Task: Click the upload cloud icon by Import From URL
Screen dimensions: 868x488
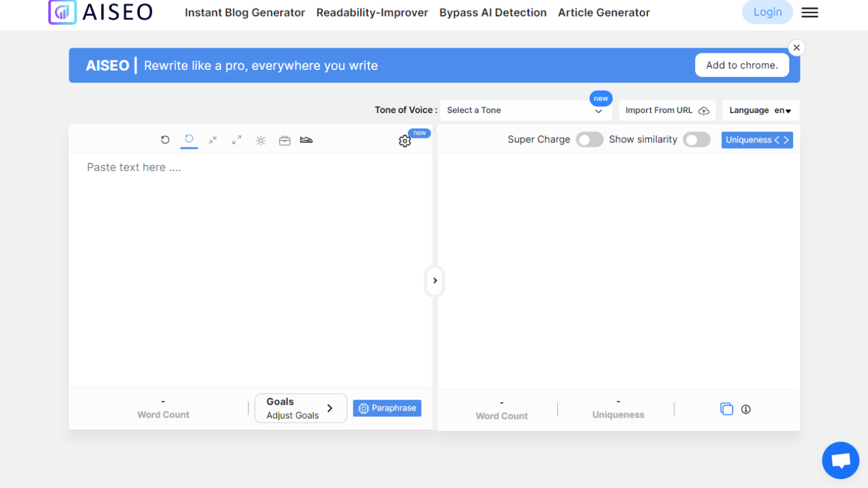Action: coord(703,111)
